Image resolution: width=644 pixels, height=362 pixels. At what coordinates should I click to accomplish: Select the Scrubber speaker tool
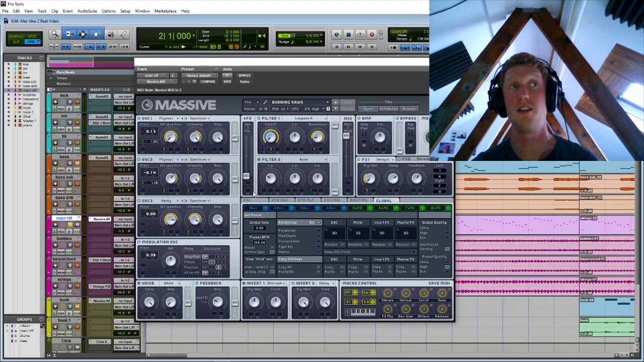[x=110, y=34]
